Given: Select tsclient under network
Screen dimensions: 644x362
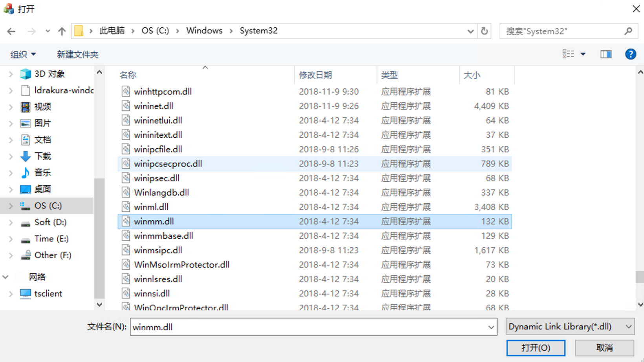Looking at the screenshot, I should [48, 294].
